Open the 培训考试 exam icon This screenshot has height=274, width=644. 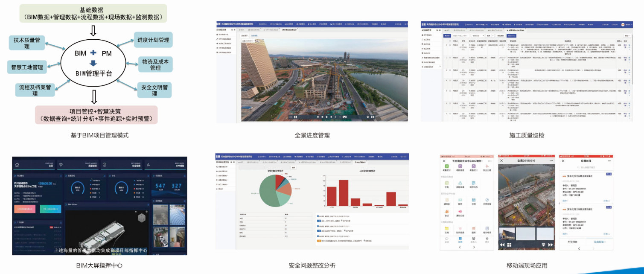[x=487, y=229]
